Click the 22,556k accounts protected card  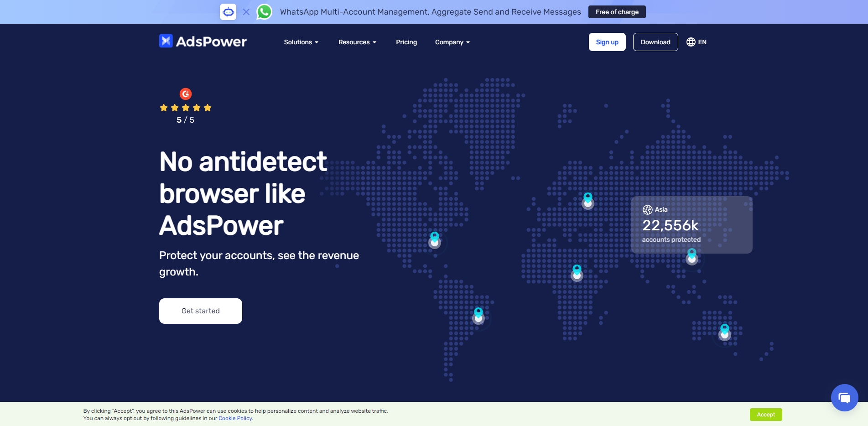coord(691,225)
